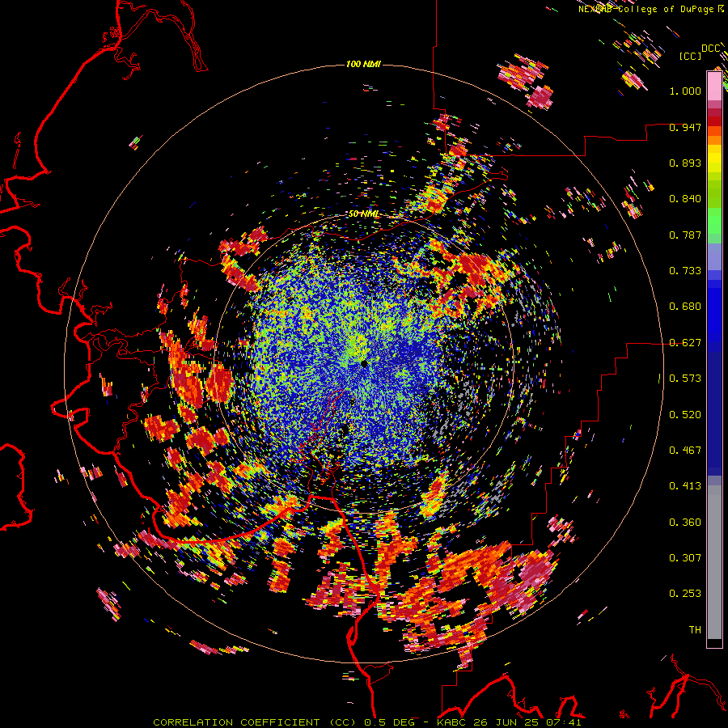This screenshot has height=728, width=728.
Task: Select the 0.680 scale value
Action: [x=685, y=307]
